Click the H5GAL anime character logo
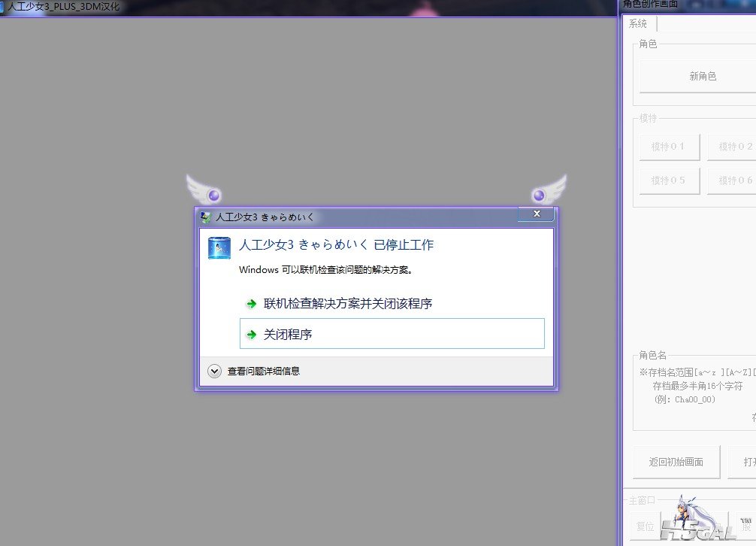756x546 pixels. [686, 520]
